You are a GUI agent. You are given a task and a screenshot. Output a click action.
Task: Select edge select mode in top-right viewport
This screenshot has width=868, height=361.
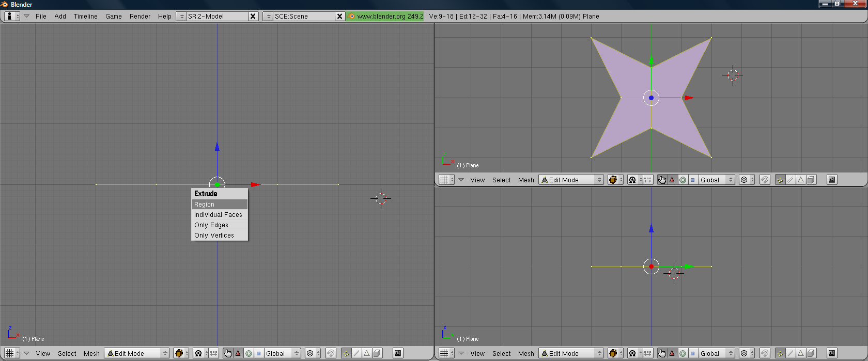point(791,180)
